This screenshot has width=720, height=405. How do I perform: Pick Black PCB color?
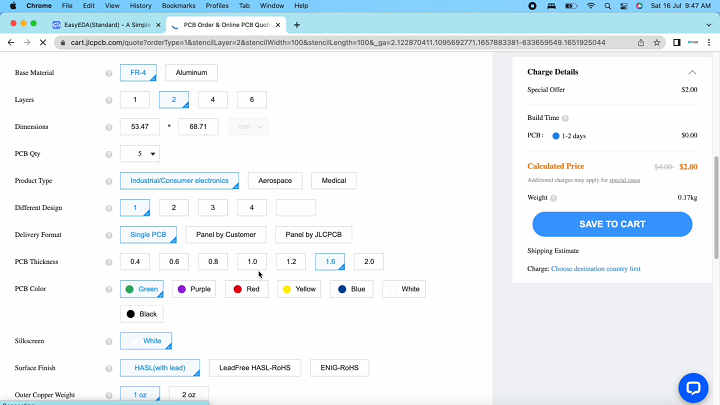142,314
